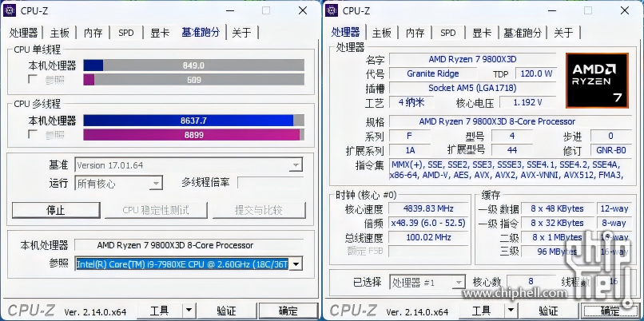Image resolution: width=644 pixels, height=321 pixels.
Task: Click extended family value 1A
Action: (409, 150)
